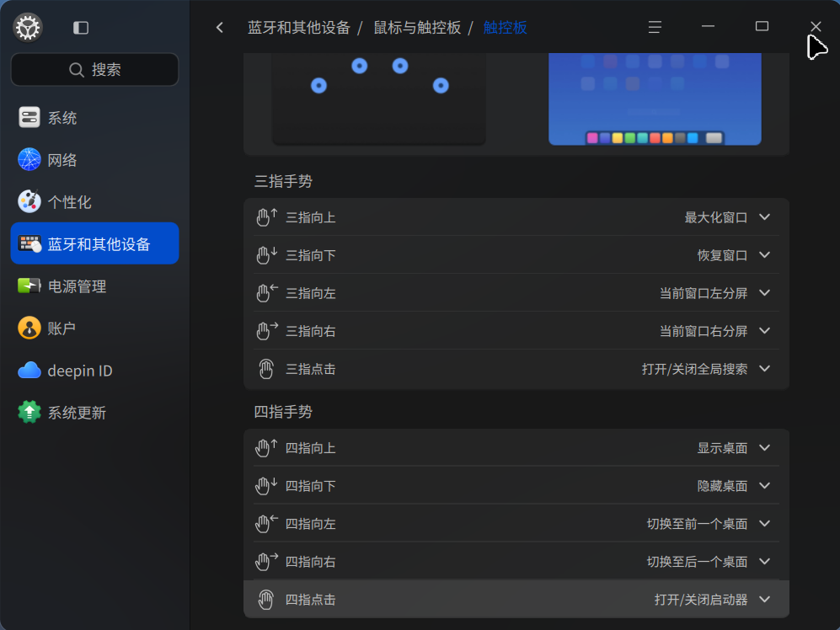Click the 四指点击 hand tap icon
840x630 pixels.
point(266,600)
